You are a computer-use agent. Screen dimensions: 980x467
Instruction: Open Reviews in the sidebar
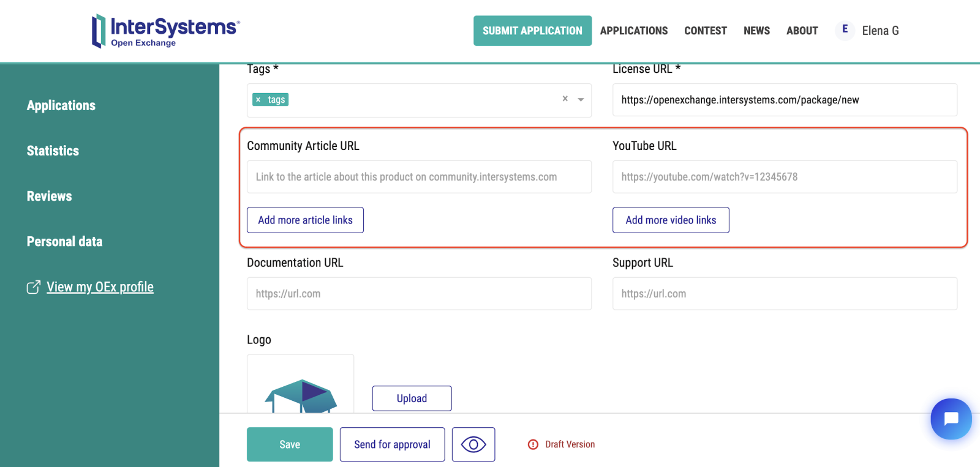pyautogui.click(x=49, y=196)
